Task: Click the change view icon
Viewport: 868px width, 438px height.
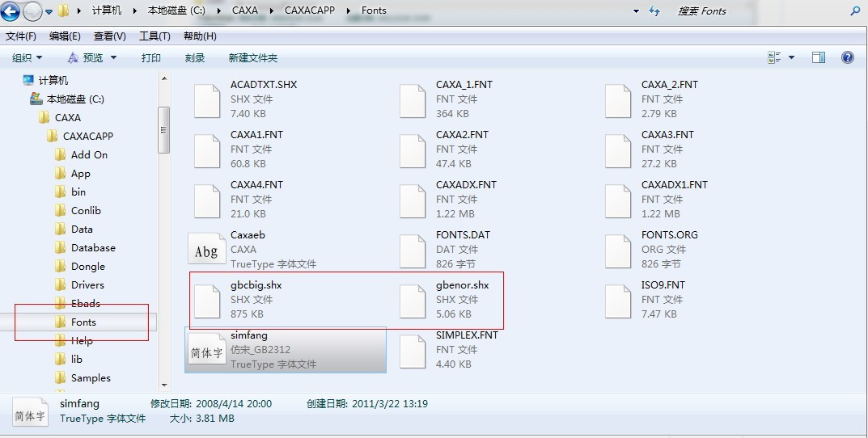Action: tap(774, 57)
